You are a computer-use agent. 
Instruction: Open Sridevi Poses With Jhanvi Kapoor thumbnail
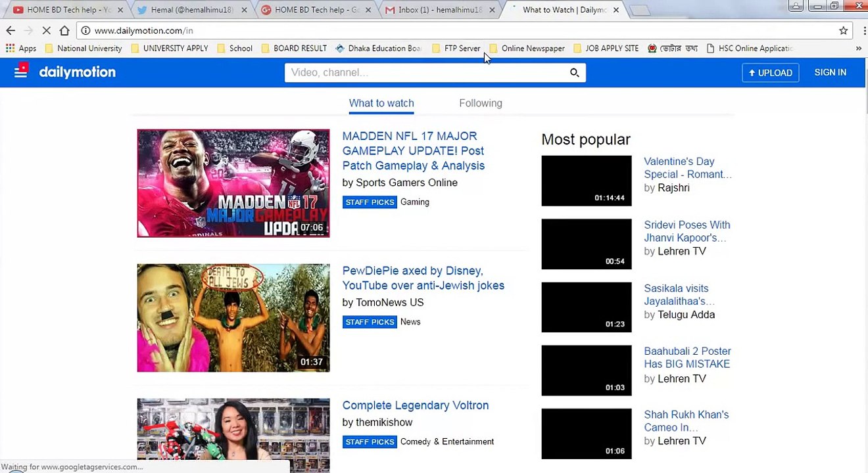(x=587, y=244)
